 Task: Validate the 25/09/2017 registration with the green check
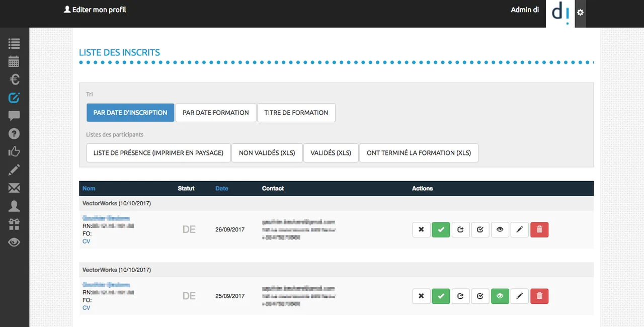pos(441,296)
